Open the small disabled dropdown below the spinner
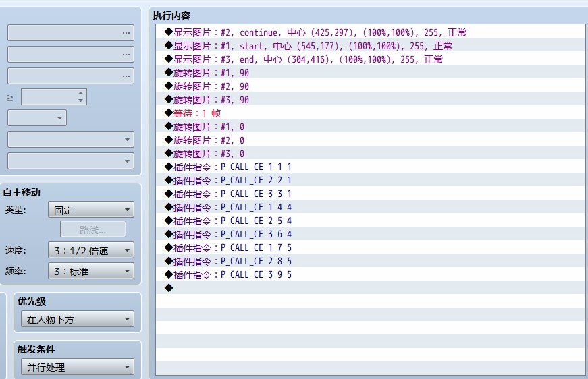 point(37,117)
